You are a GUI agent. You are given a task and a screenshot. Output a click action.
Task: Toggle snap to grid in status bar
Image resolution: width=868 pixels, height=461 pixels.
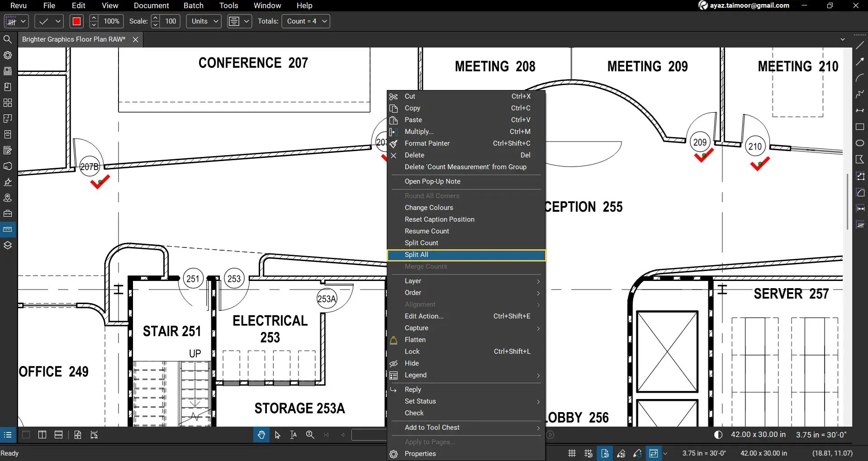588,453
